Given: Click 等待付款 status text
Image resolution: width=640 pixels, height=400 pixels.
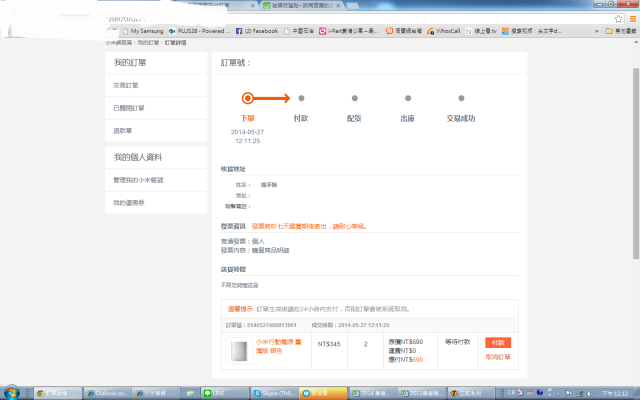Looking at the screenshot, I should (x=458, y=342).
